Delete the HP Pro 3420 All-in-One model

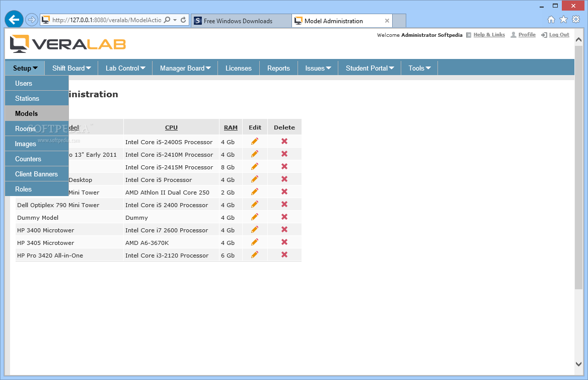[x=284, y=255]
